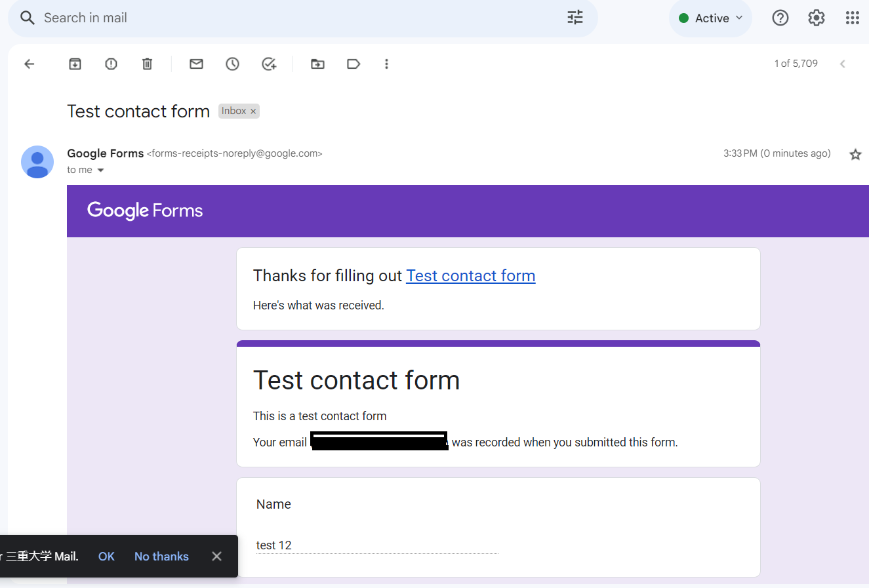
Task: Go to newer message chevron
Action: [843, 64]
